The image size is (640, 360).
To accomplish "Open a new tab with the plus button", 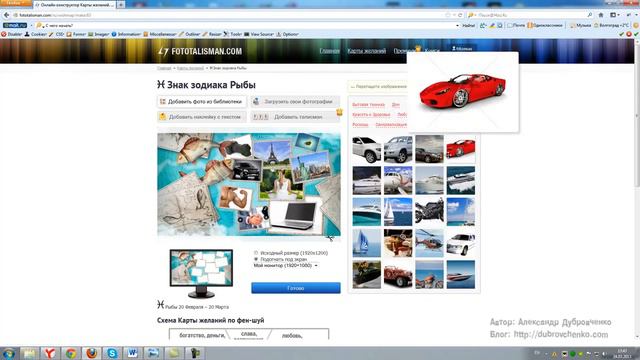I will pos(121,4).
